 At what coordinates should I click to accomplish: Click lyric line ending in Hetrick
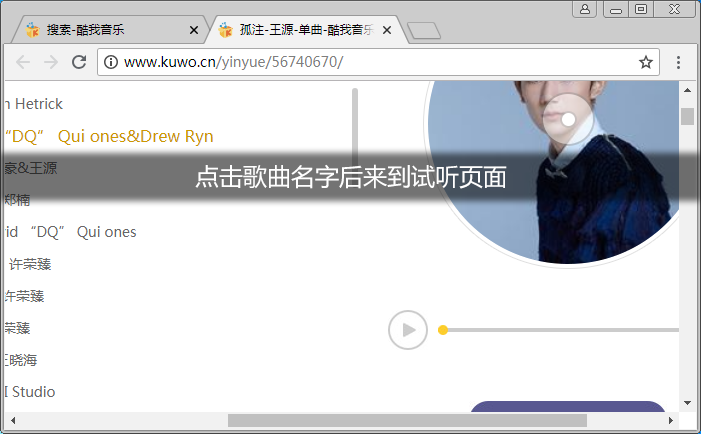[34, 104]
